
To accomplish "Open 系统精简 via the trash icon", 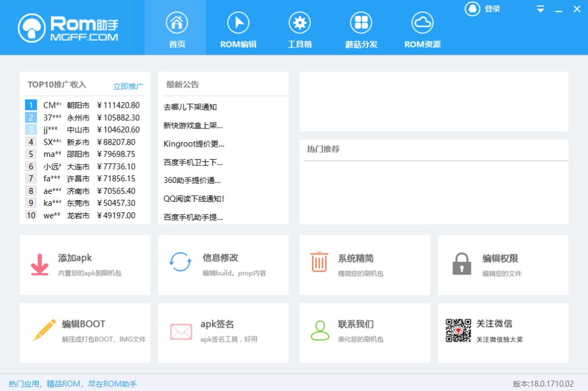I will (x=319, y=261).
